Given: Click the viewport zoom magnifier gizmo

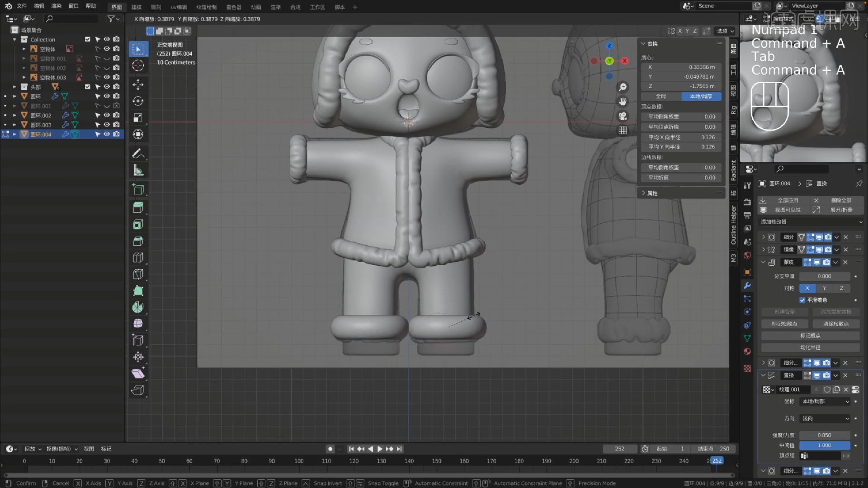Looking at the screenshot, I should click(623, 87).
